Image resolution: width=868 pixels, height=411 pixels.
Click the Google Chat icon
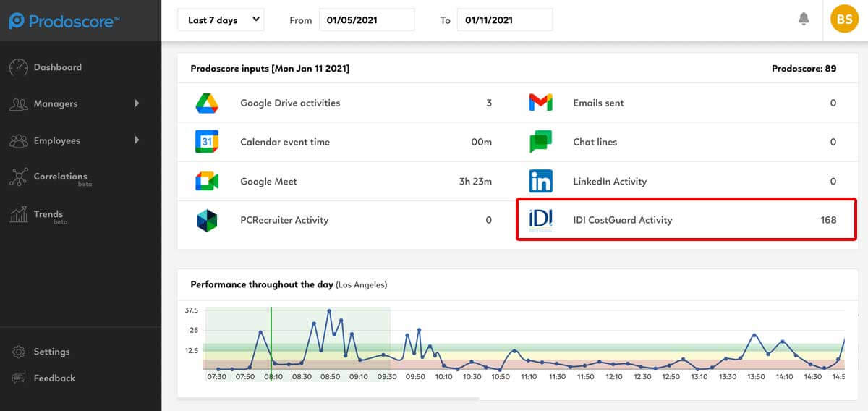click(540, 142)
